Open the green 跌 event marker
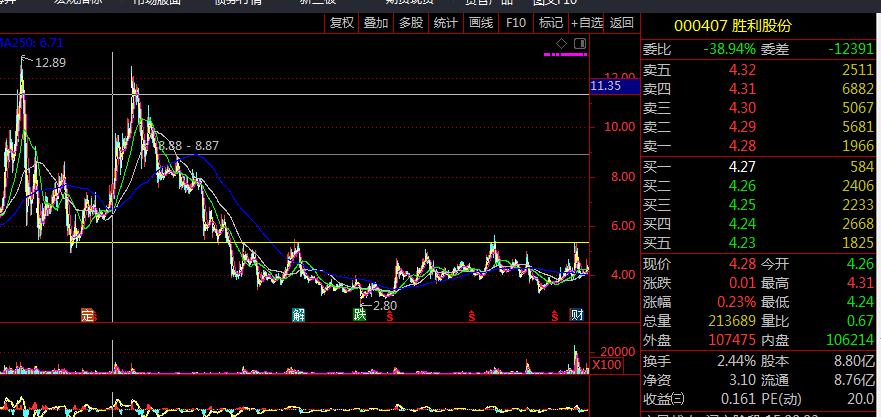The width and height of the screenshot is (881, 417). click(x=359, y=316)
